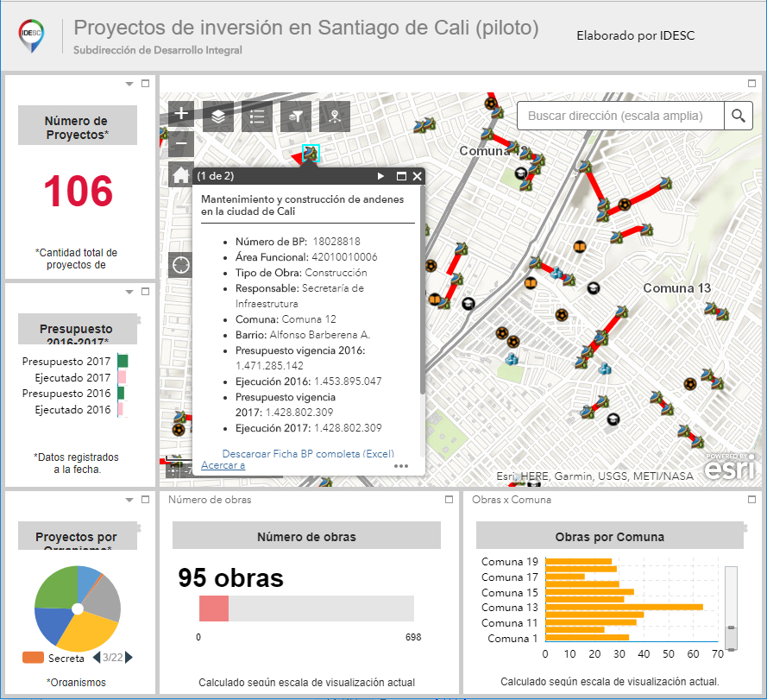Open the popup ellipsis options menu
Image resolution: width=767 pixels, height=700 pixels.
tap(401, 467)
